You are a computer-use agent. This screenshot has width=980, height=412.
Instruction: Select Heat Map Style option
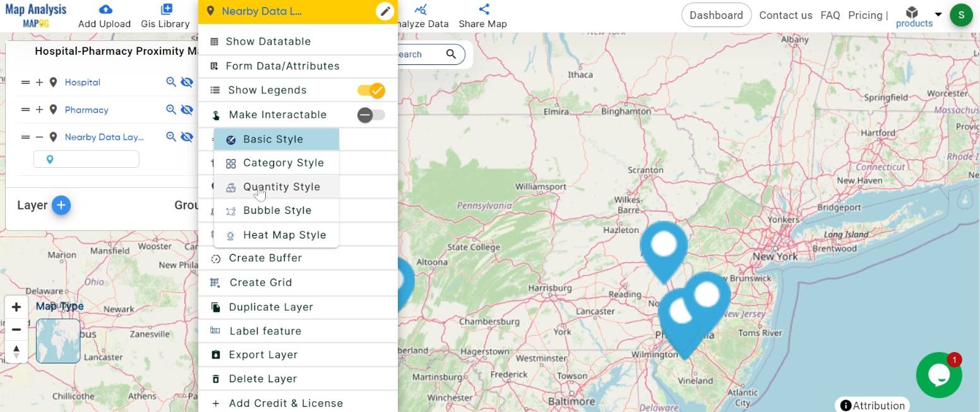tap(276, 235)
